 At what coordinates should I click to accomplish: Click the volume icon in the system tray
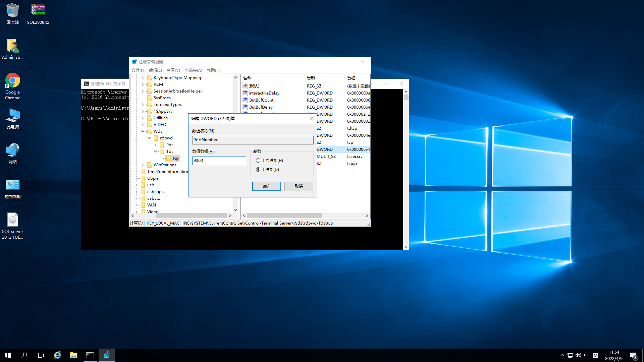click(x=578, y=355)
